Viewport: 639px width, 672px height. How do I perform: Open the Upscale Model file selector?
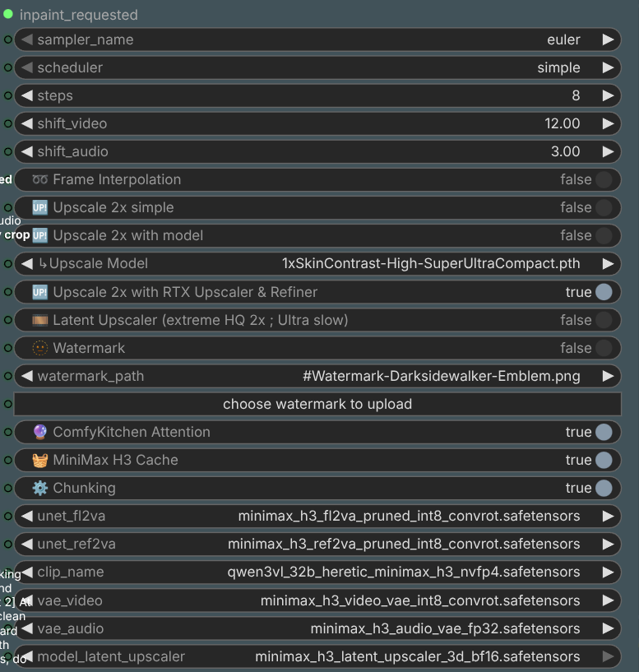(317, 263)
